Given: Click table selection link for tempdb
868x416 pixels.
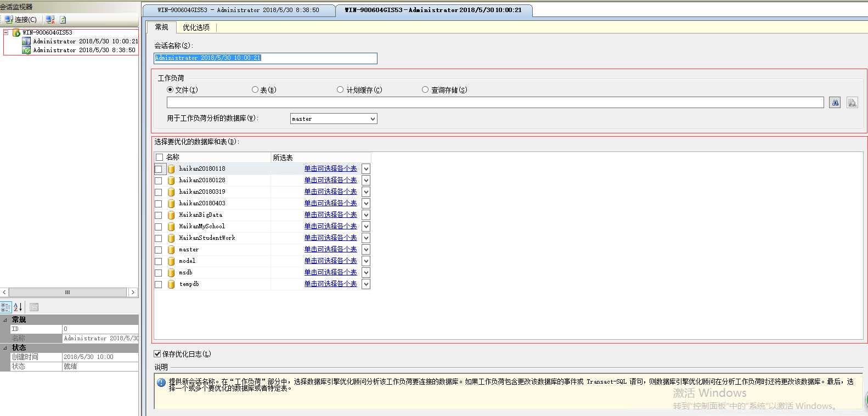Looking at the screenshot, I should [330, 284].
